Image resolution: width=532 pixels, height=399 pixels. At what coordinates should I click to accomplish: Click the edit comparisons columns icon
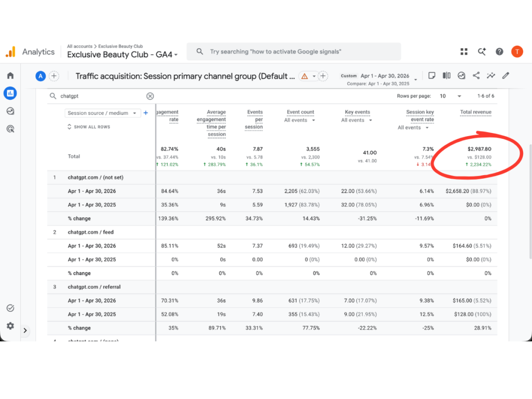(446, 75)
